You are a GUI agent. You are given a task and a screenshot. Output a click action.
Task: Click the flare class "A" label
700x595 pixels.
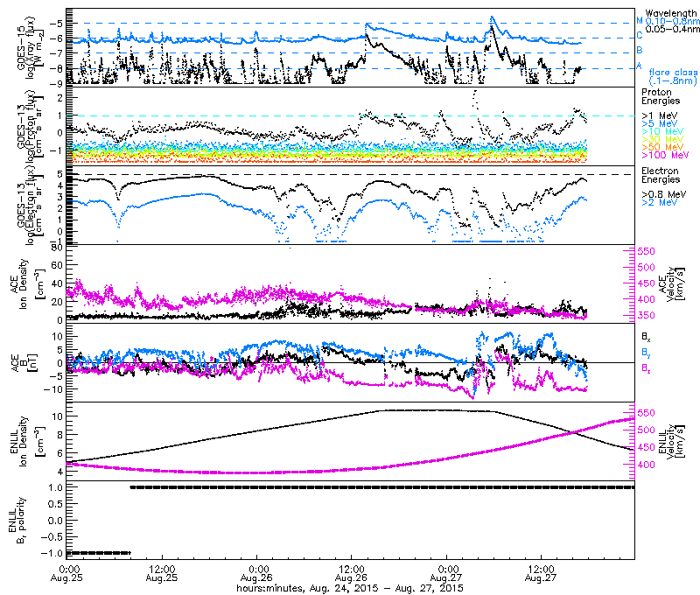coord(639,66)
